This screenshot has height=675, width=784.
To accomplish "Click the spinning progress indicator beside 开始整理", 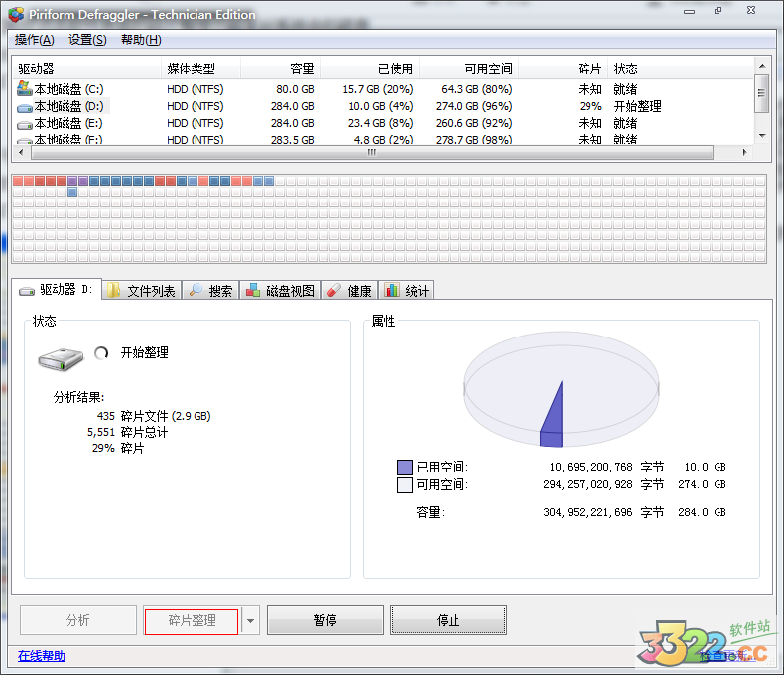I will pos(101,353).
